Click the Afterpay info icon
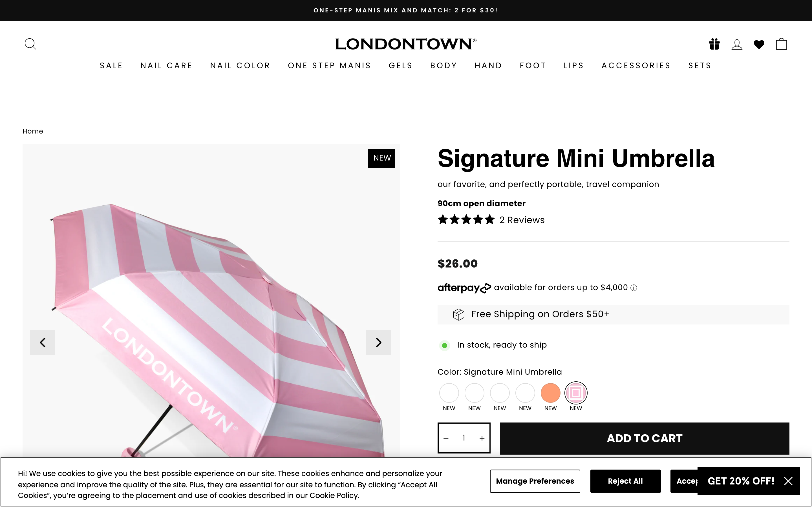 click(634, 287)
